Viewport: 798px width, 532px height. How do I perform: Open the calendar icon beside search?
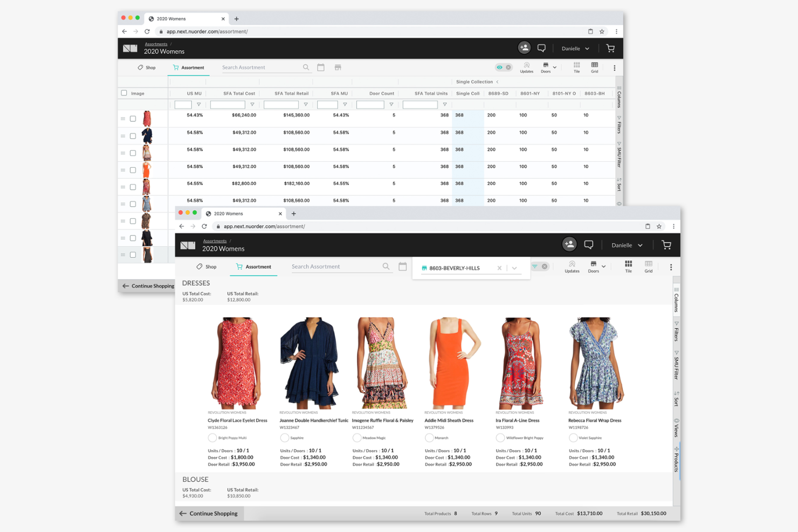[x=402, y=266]
